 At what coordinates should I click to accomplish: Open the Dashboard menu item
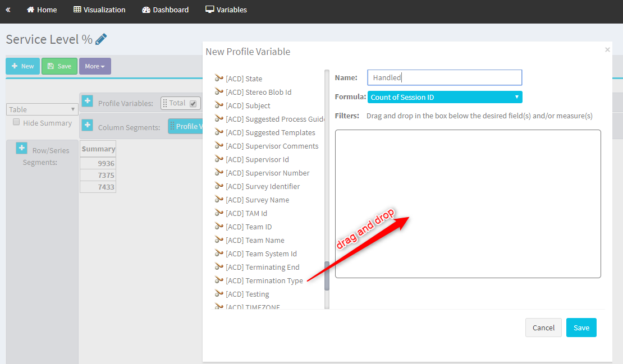[x=165, y=10]
